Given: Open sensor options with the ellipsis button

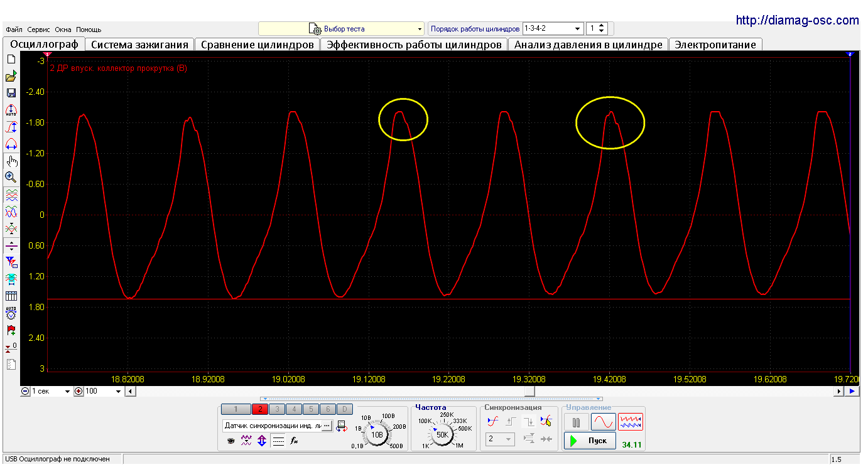Looking at the screenshot, I should [x=327, y=426].
